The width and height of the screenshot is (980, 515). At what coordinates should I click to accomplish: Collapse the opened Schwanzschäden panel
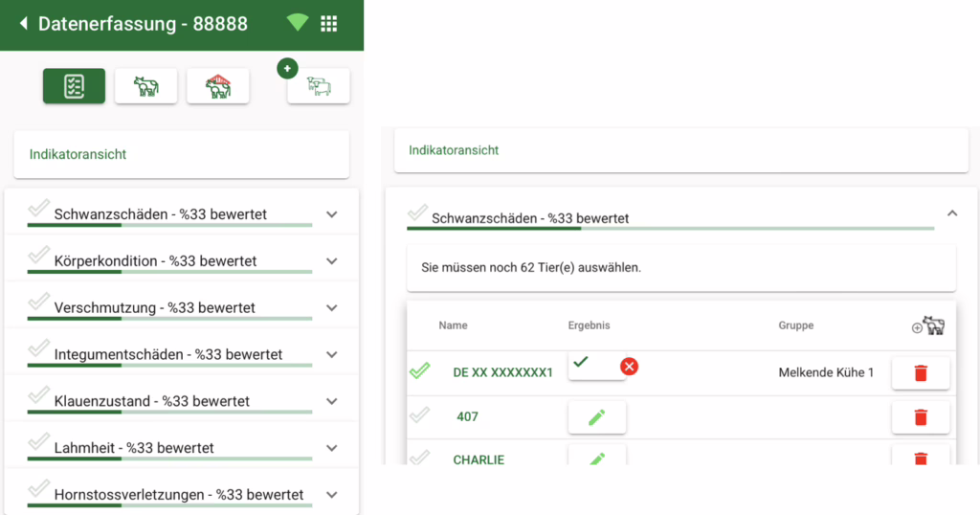point(951,213)
